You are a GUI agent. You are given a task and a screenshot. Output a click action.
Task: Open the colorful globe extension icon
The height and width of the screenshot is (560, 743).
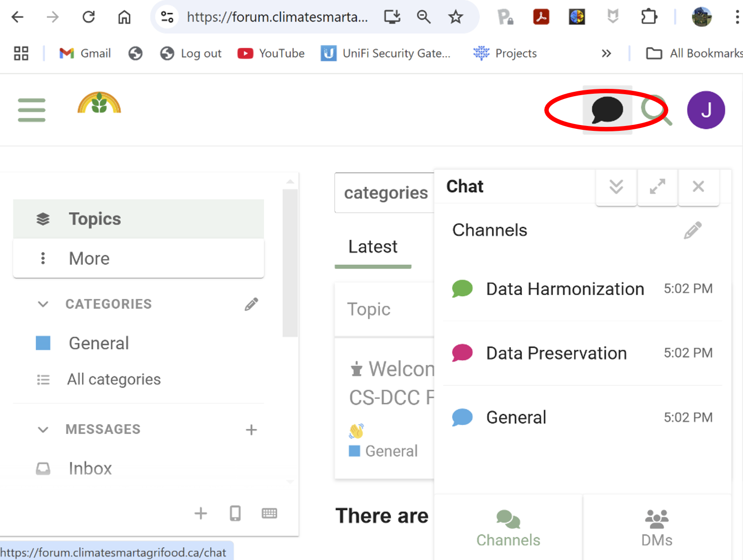pos(577,17)
